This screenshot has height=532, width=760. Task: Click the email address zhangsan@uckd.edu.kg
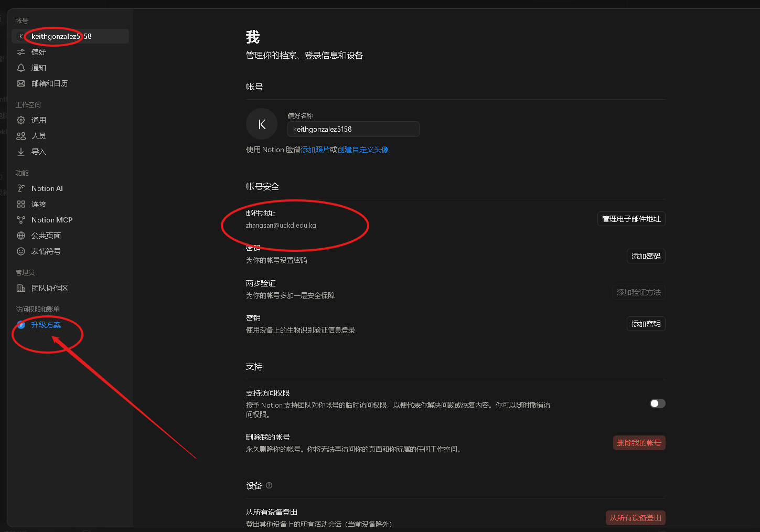[281, 226]
